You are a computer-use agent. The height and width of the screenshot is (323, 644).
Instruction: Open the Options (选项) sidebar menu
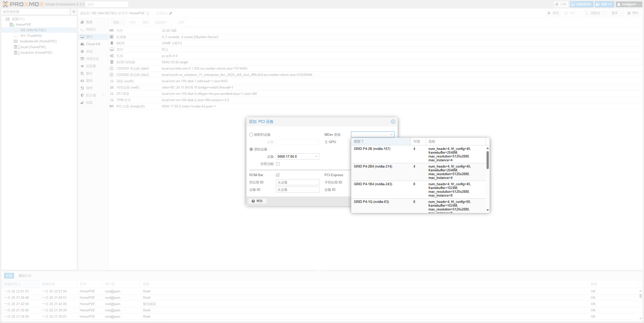click(89, 51)
